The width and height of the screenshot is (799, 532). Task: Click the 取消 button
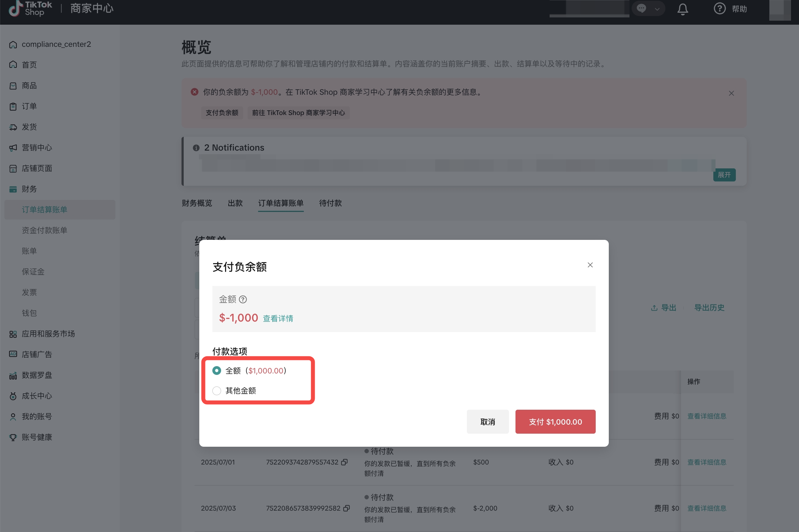[x=487, y=422]
